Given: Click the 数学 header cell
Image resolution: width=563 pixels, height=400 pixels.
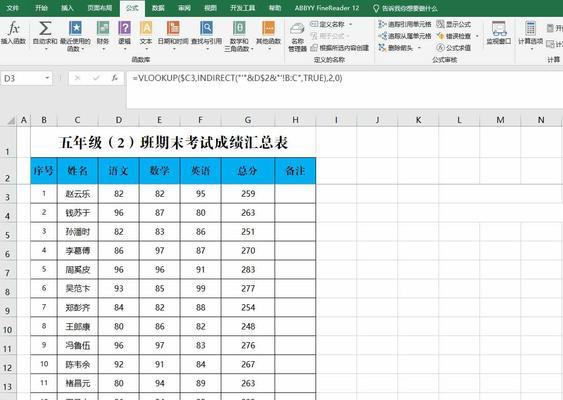Looking at the screenshot, I should click(160, 171).
